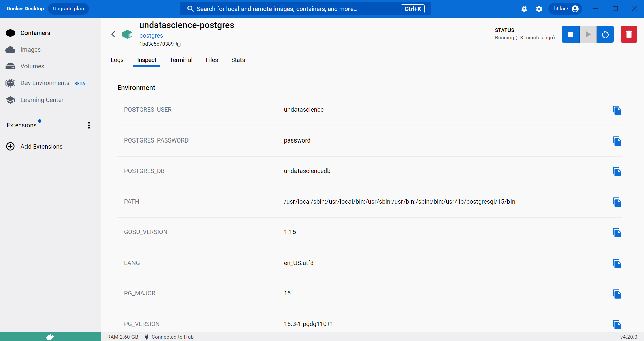Copy the POSTGRES_DB value

click(617, 172)
